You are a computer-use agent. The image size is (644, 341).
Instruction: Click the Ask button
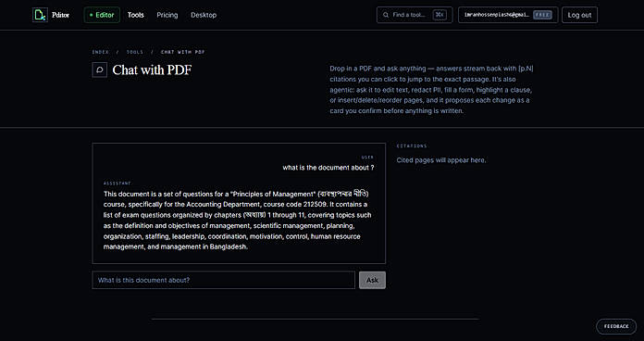[x=372, y=280]
